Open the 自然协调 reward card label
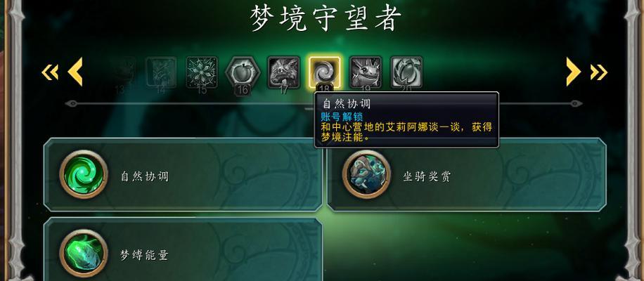 [x=145, y=177]
